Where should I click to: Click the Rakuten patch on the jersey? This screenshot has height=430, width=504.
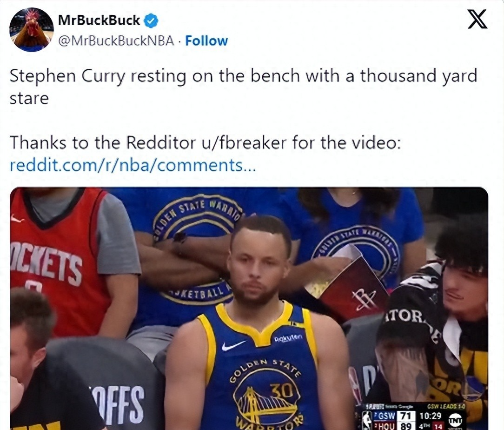288,338
